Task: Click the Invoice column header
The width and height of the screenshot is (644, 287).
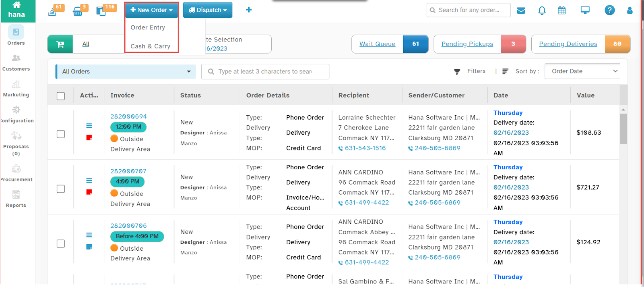Action: click(x=122, y=96)
